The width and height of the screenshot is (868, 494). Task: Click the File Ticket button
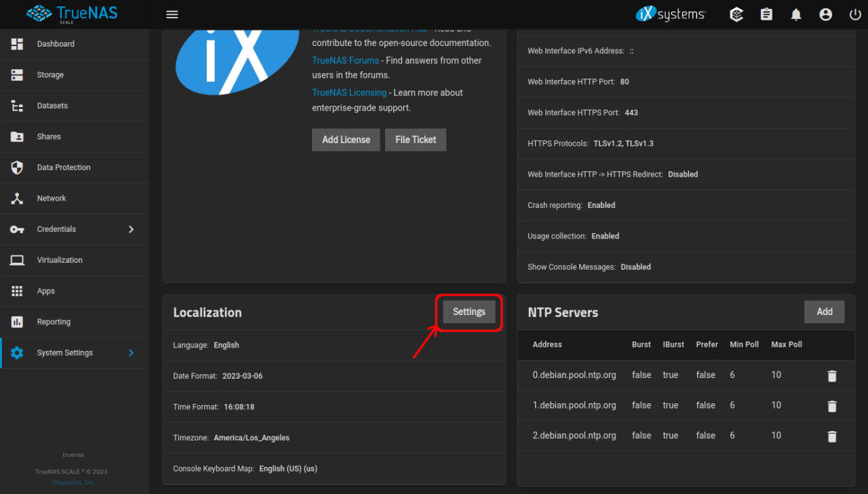tap(416, 140)
